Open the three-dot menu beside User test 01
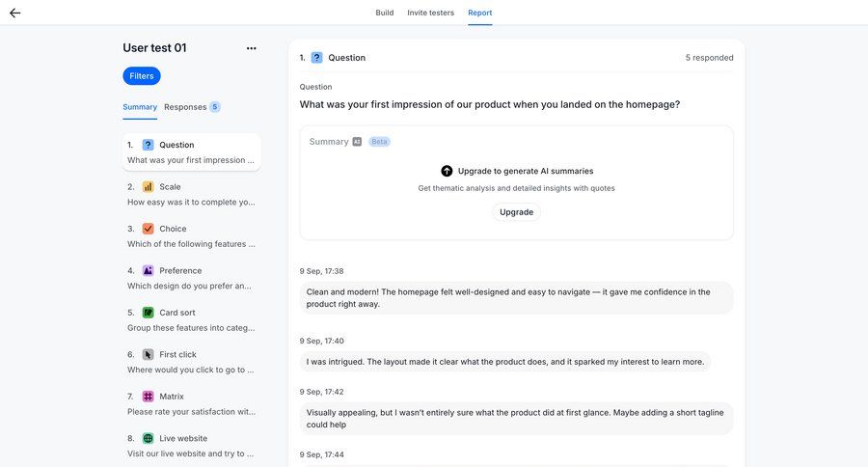 [251, 48]
